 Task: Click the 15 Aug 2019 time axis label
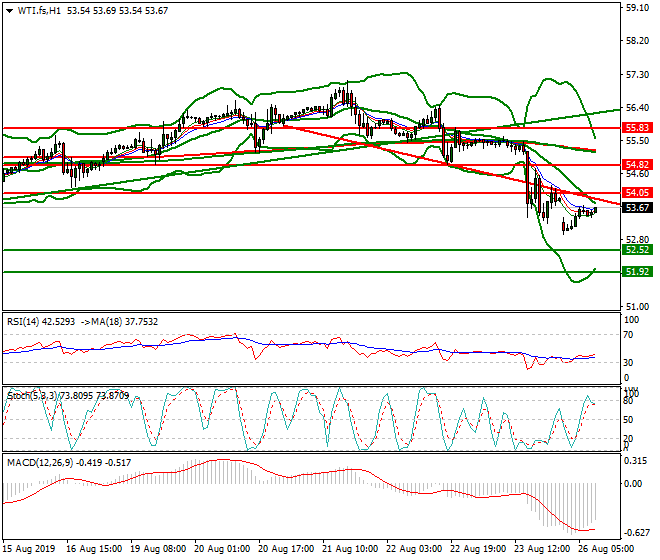coord(29,549)
